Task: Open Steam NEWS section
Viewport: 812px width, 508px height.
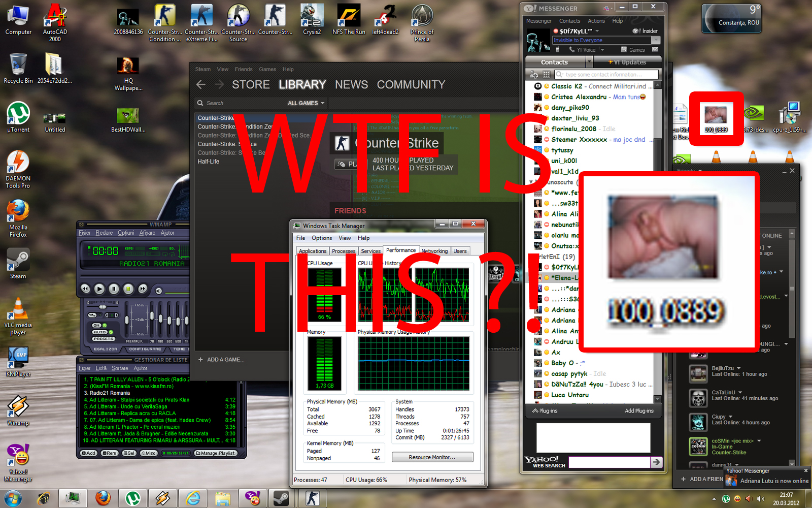Action: (351, 84)
